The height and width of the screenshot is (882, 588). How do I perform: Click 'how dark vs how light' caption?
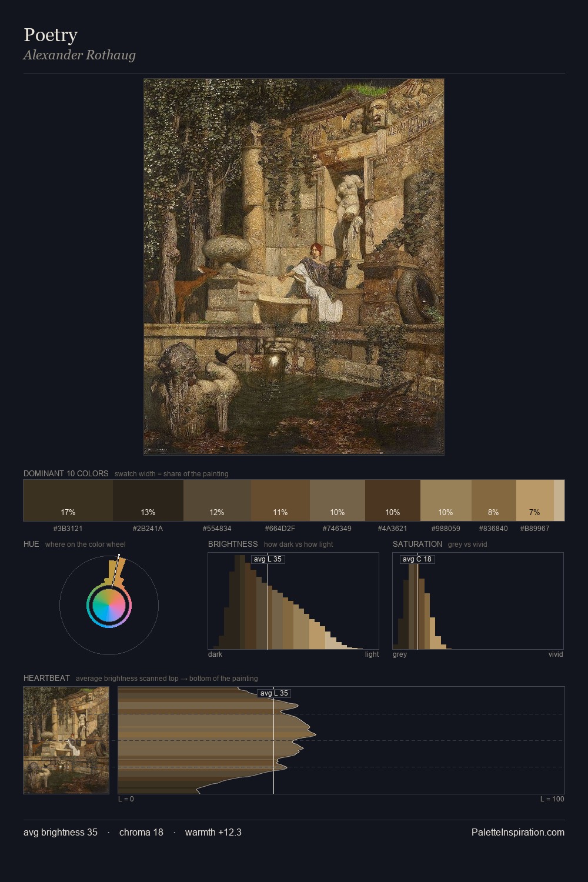coord(299,544)
